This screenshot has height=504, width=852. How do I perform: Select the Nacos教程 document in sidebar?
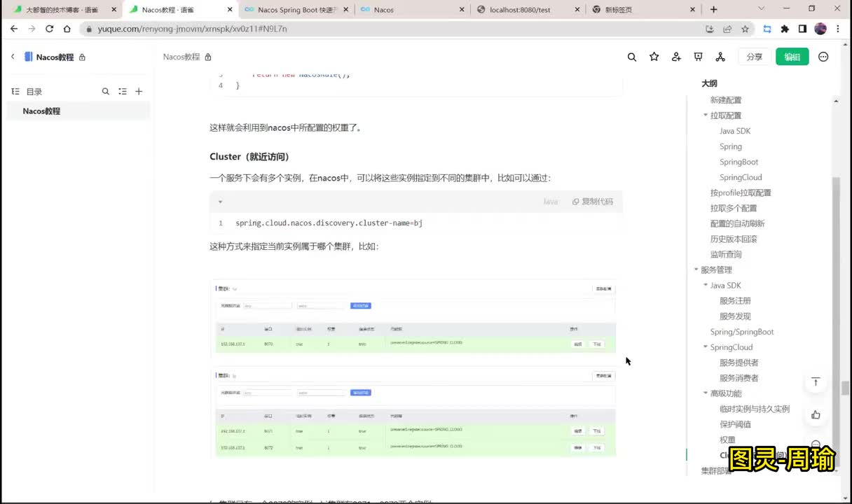78,111
